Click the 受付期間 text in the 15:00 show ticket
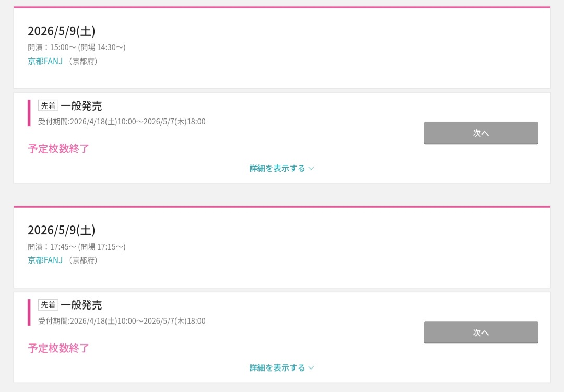564x392 pixels. 122,122
